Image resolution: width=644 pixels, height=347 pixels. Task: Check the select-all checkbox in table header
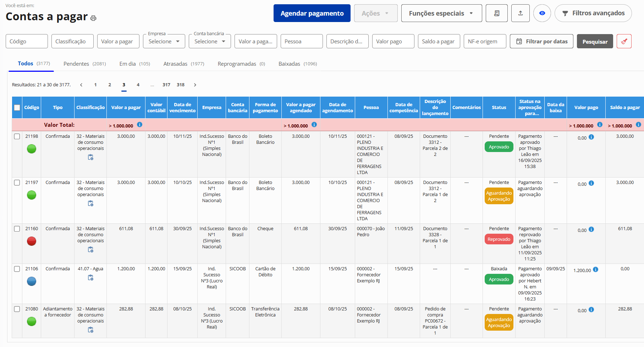(x=17, y=108)
